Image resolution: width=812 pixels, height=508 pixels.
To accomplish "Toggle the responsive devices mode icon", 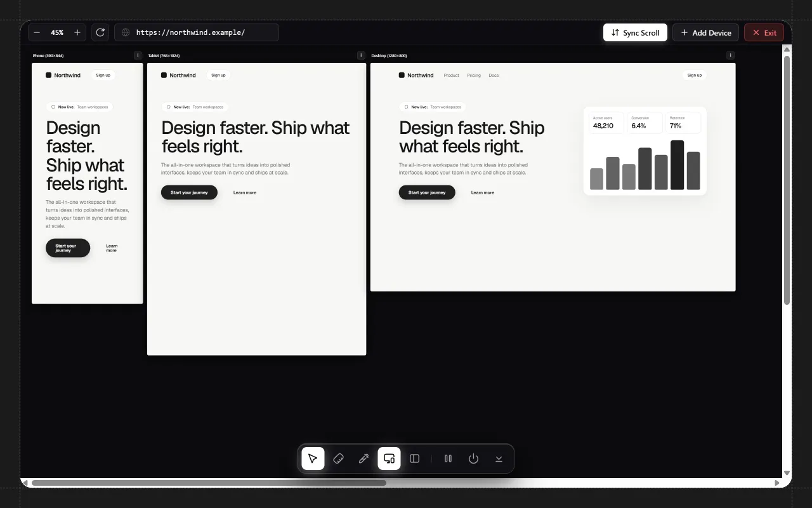I will tap(389, 458).
